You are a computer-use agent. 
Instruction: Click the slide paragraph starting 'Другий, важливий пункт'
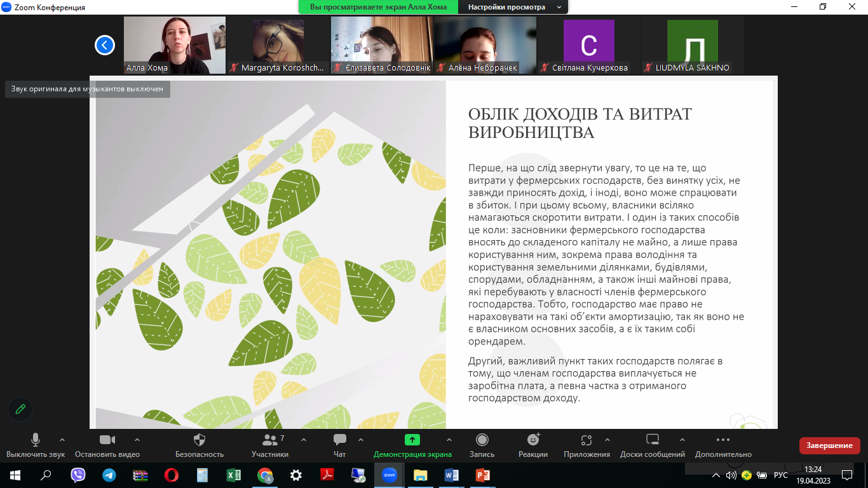[x=595, y=379]
